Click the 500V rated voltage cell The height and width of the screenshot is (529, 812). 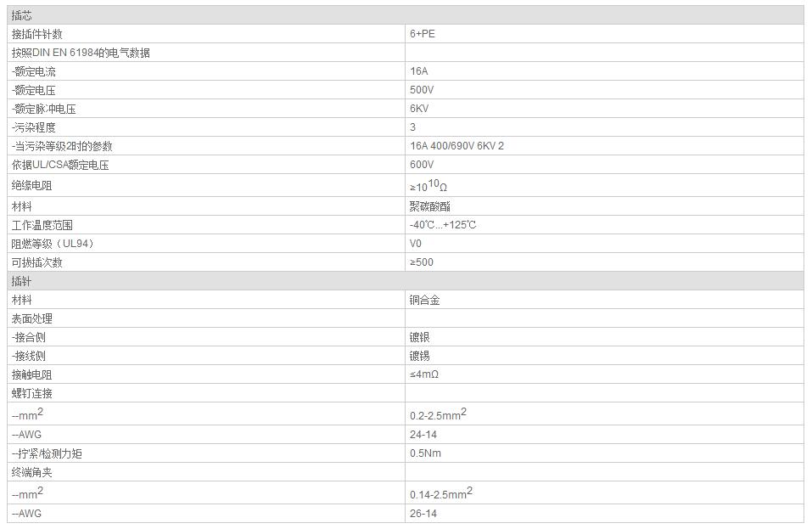coord(604,90)
